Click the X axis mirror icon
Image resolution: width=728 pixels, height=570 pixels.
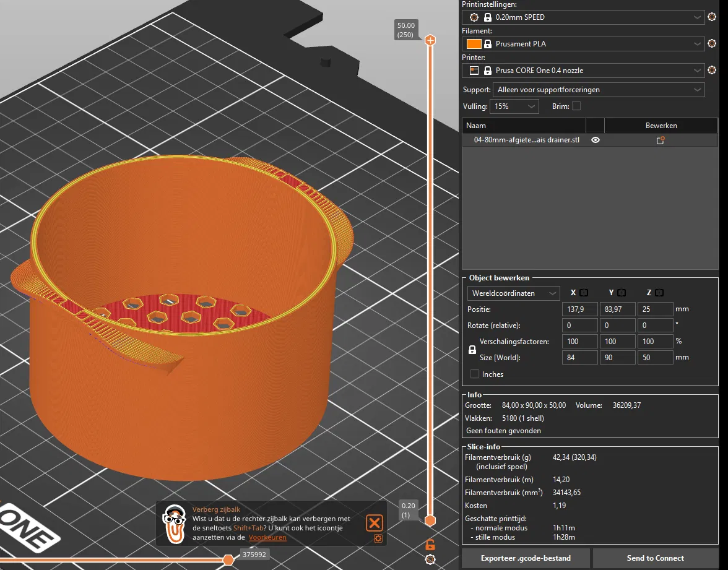(x=584, y=293)
